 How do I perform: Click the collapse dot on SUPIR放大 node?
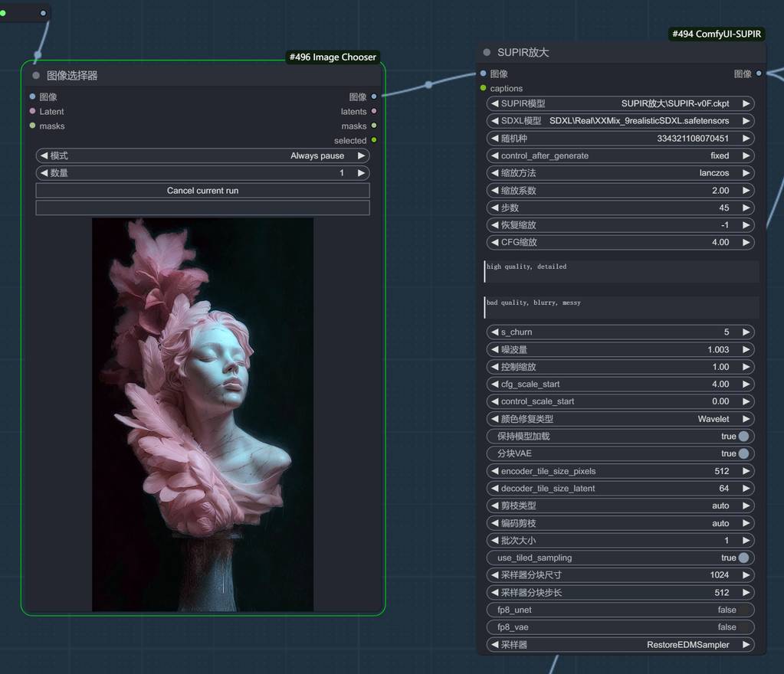[x=487, y=53]
